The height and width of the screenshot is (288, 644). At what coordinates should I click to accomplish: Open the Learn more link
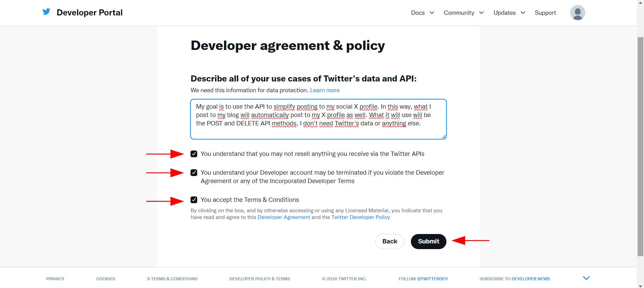[324, 90]
